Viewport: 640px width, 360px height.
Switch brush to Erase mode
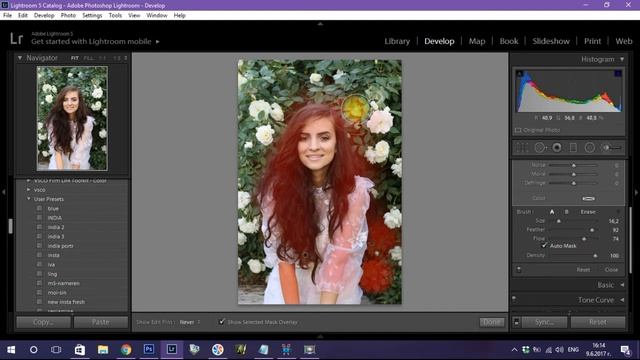tap(588, 212)
